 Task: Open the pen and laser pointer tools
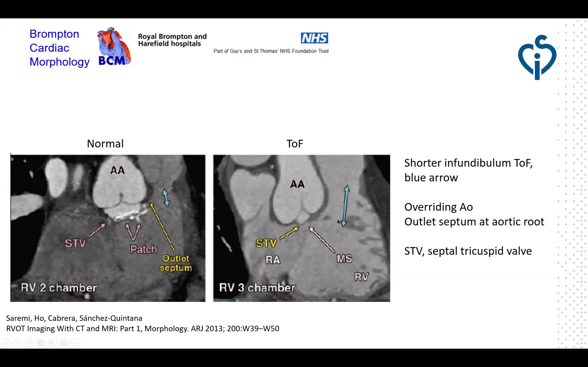pos(29,343)
